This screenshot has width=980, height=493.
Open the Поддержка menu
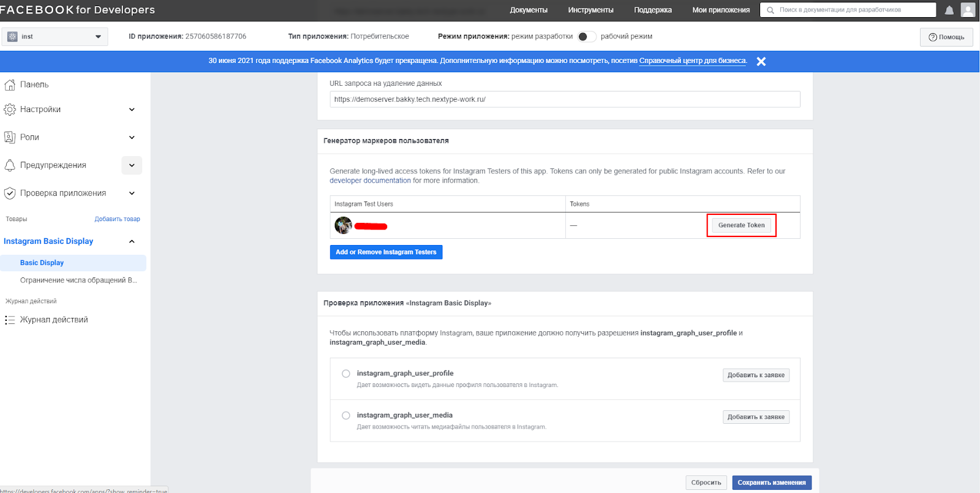point(653,10)
